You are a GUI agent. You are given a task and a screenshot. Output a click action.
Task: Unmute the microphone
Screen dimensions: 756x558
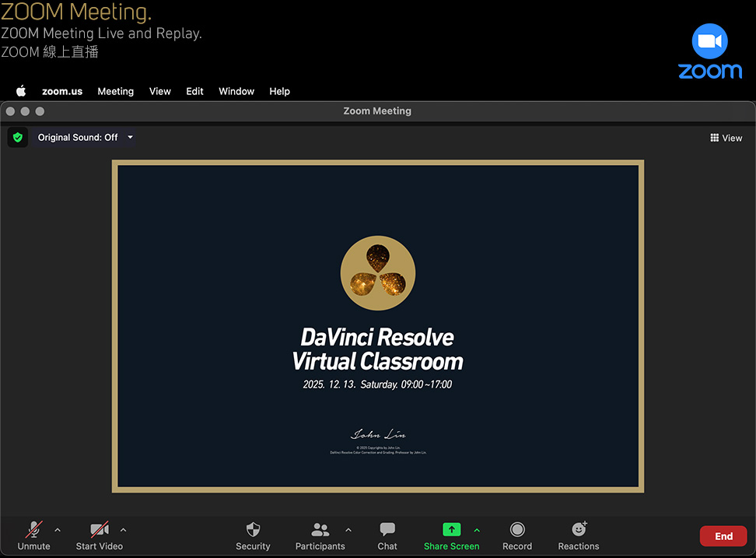pos(33,530)
